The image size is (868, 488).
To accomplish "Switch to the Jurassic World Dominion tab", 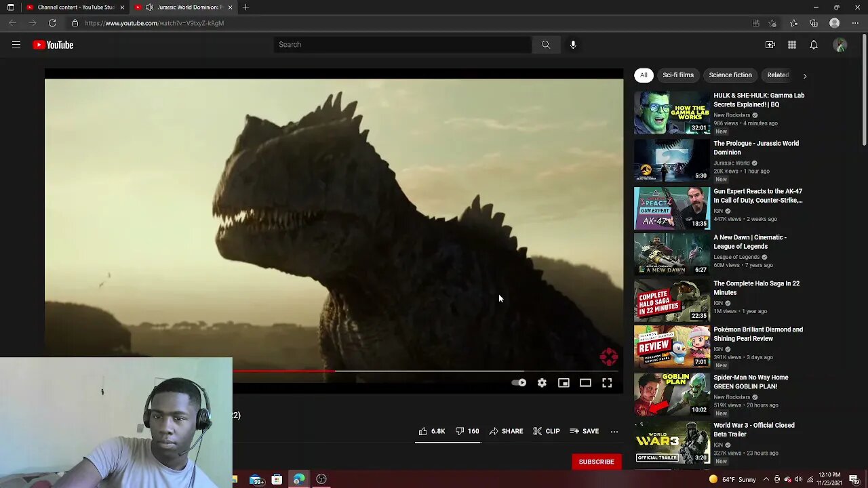I will point(183,7).
